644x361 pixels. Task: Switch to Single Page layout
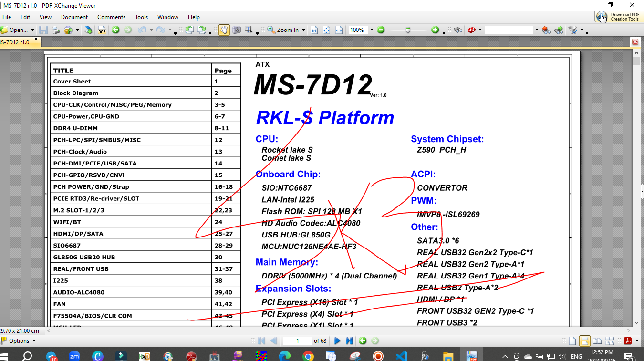pos(572,340)
